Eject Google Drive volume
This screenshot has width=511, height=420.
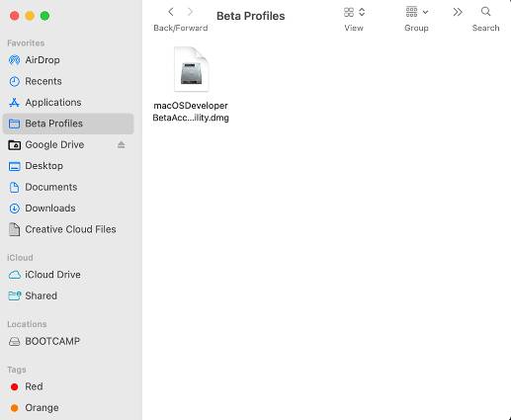[x=122, y=144]
